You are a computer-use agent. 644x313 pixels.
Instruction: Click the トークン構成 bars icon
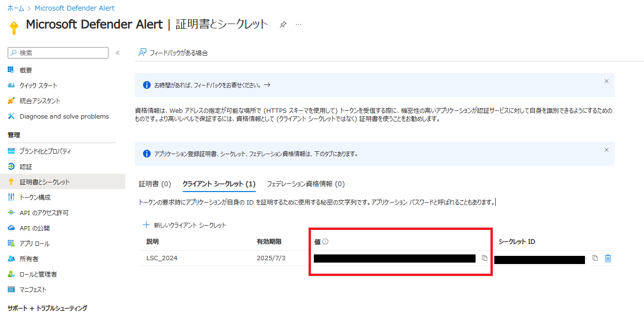tap(11, 197)
